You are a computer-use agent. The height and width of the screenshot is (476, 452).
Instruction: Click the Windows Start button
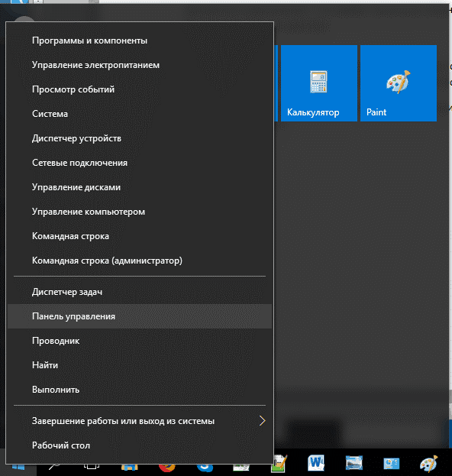pyautogui.click(x=18, y=468)
